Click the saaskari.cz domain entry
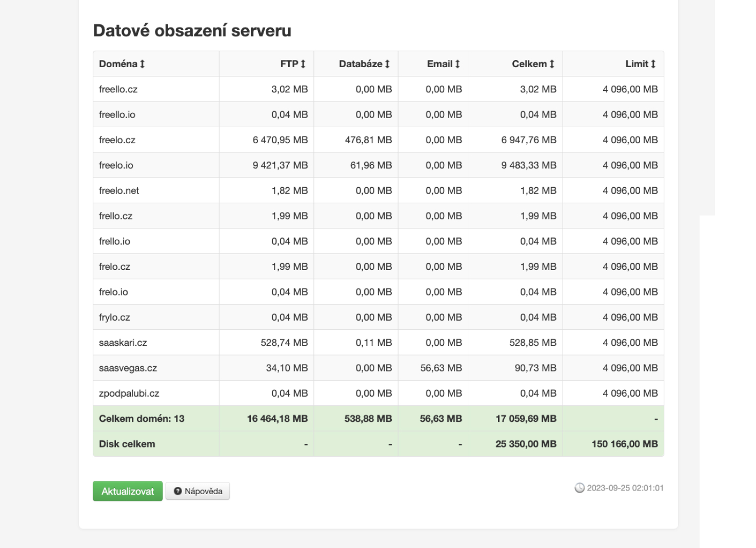This screenshot has width=756, height=548. click(x=123, y=343)
